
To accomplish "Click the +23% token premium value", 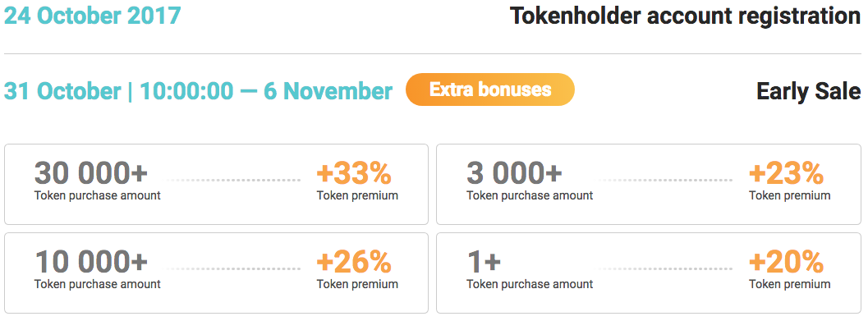I will 786,173.
